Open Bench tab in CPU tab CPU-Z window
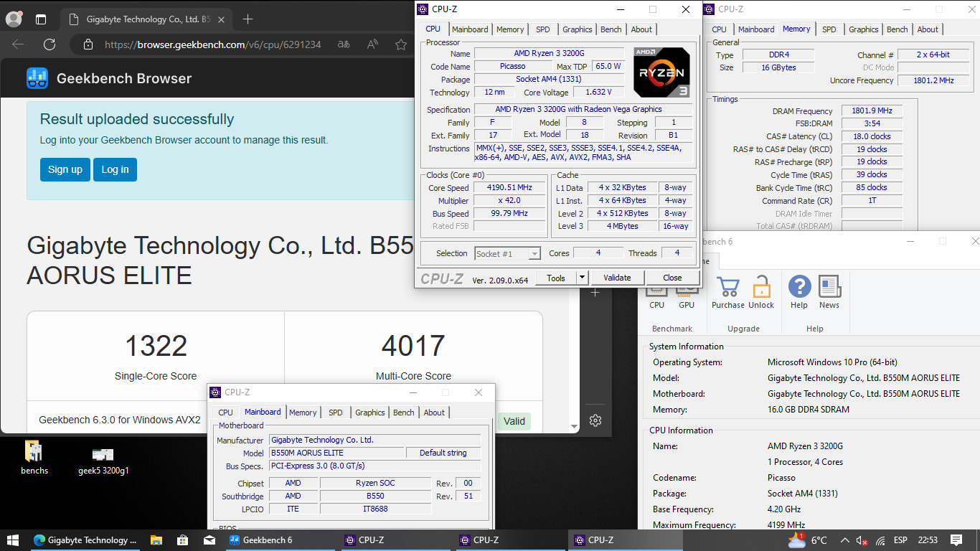The height and width of the screenshot is (551, 980). pos(611,29)
